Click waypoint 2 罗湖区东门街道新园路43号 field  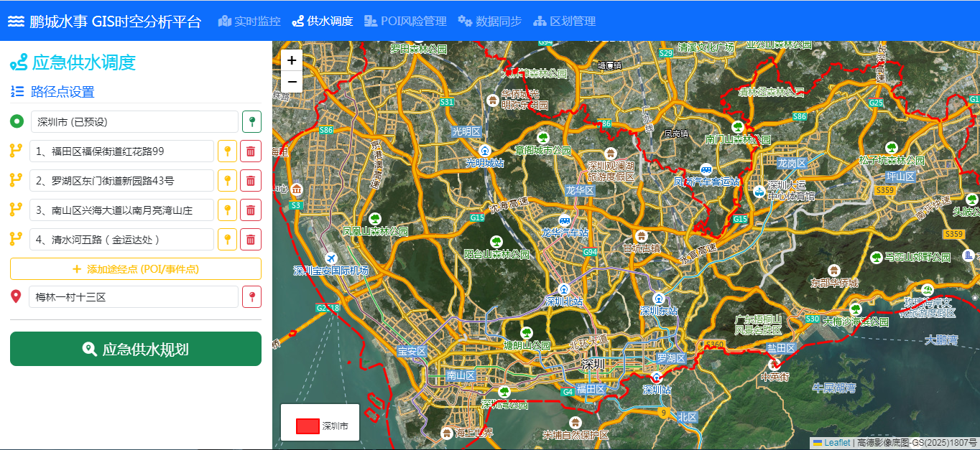[x=121, y=181]
